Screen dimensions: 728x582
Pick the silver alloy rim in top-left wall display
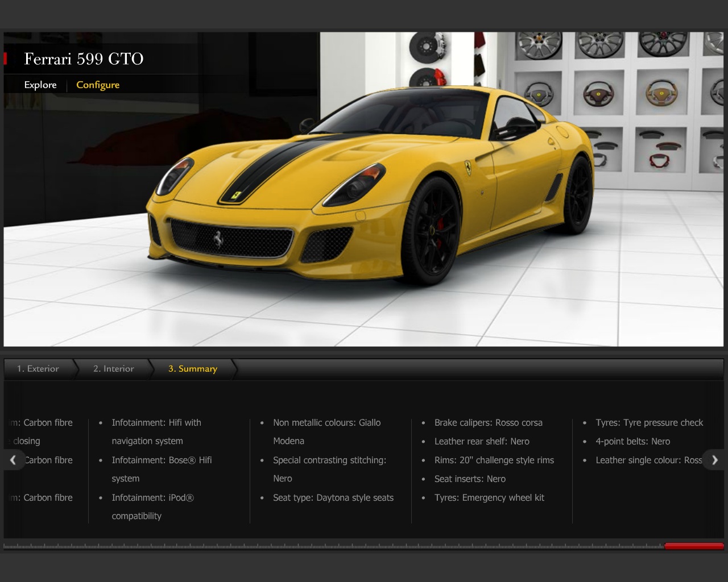point(538,45)
